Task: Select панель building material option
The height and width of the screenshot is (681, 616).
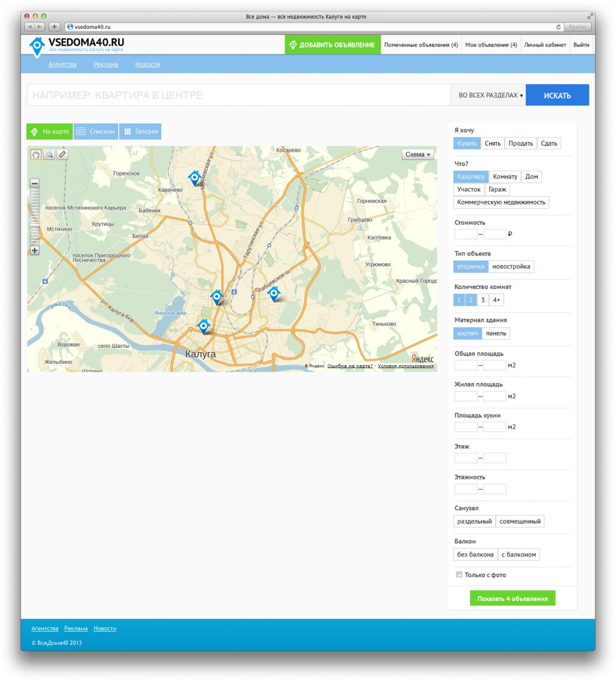Action: [x=496, y=333]
